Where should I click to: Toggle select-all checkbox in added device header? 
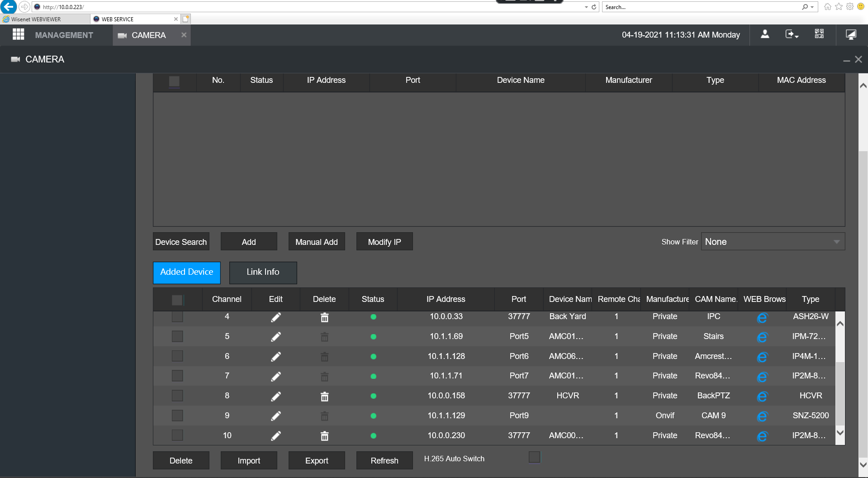click(177, 300)
